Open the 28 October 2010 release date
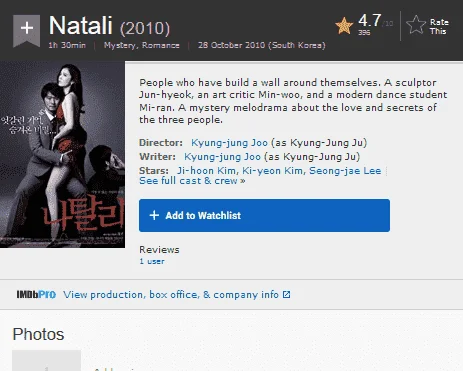The width and height of the screenshot is (463, 371). click(262, 45)
